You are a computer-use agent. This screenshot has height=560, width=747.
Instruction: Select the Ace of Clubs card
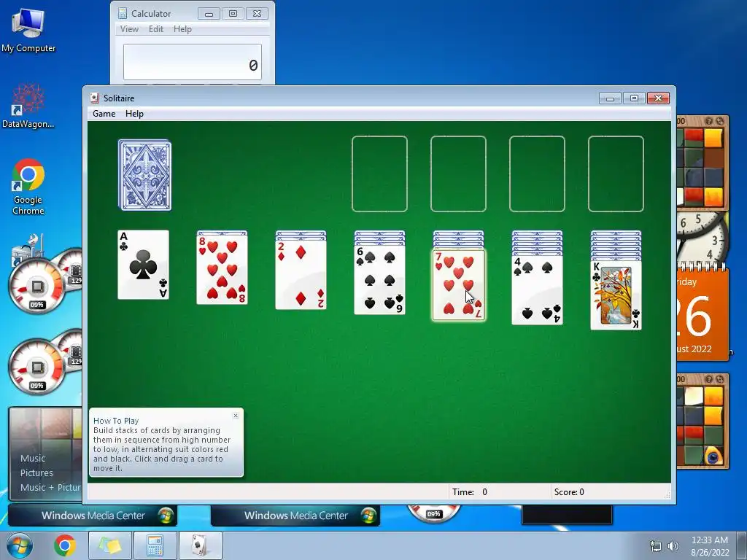(x=144, y=265)
